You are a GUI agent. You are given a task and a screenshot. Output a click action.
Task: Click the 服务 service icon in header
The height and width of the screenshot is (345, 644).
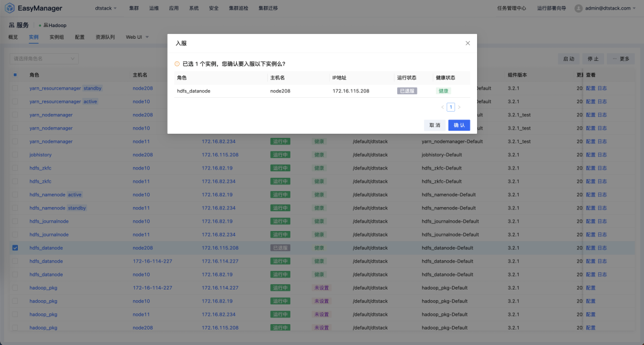click(x=12, y=25)
